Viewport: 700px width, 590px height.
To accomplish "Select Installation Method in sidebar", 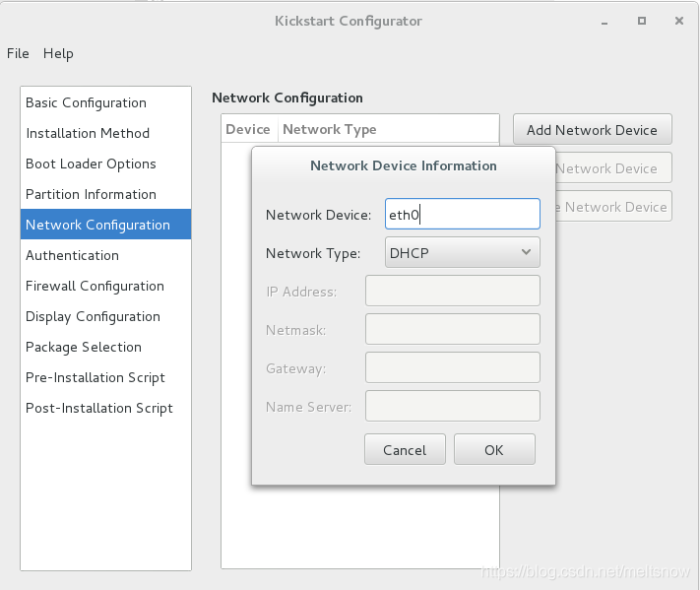I will click(105, 133).
